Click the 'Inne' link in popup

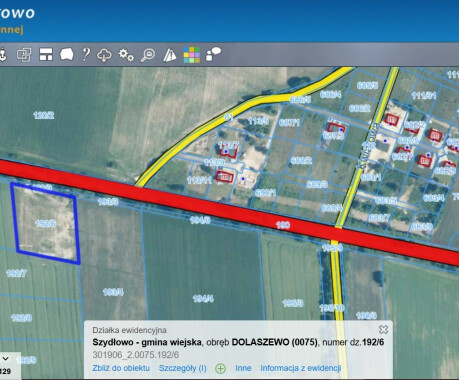pyautogui.click(x=243, y=368)
